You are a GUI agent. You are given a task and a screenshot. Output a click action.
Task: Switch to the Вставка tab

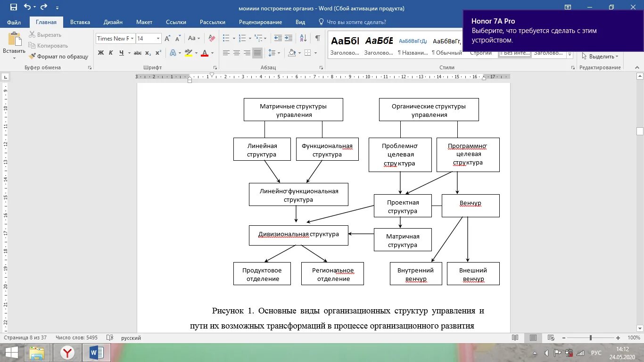coord(80,22)
